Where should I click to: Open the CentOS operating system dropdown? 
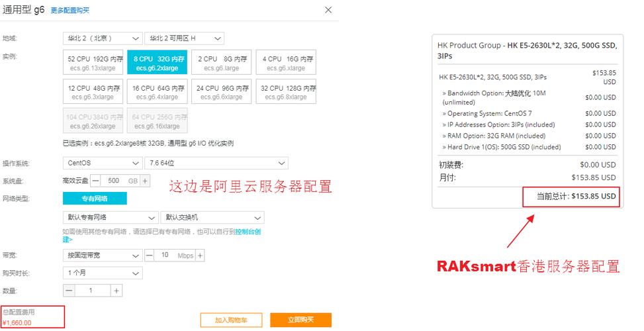[x=103, y=163]
